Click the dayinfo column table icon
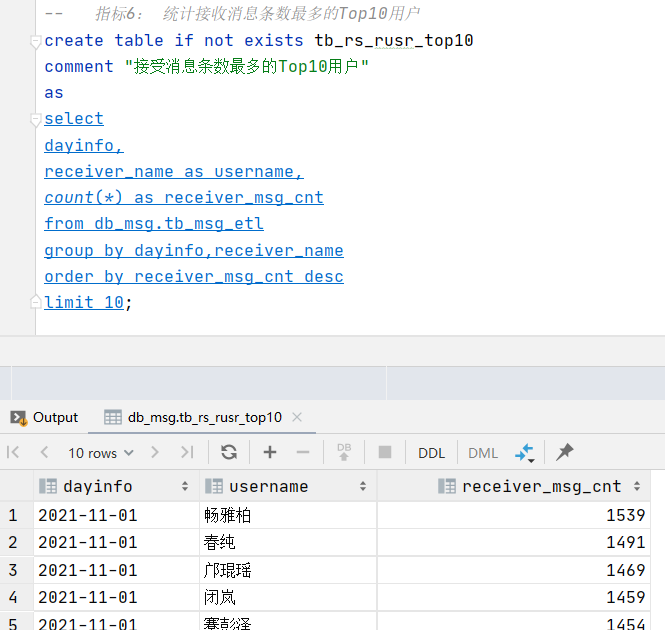Viewport: 665px width, 630px height. click(48, 486)
